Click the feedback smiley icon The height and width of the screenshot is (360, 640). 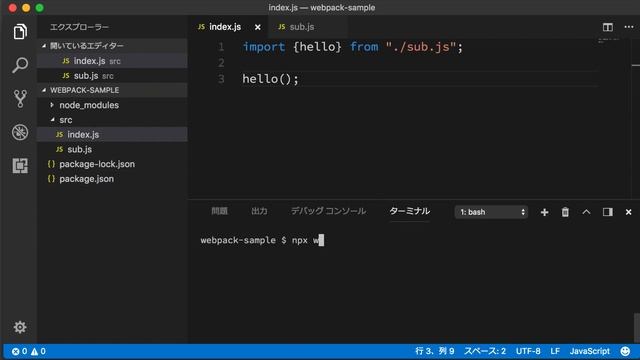[x=625, y=351]
